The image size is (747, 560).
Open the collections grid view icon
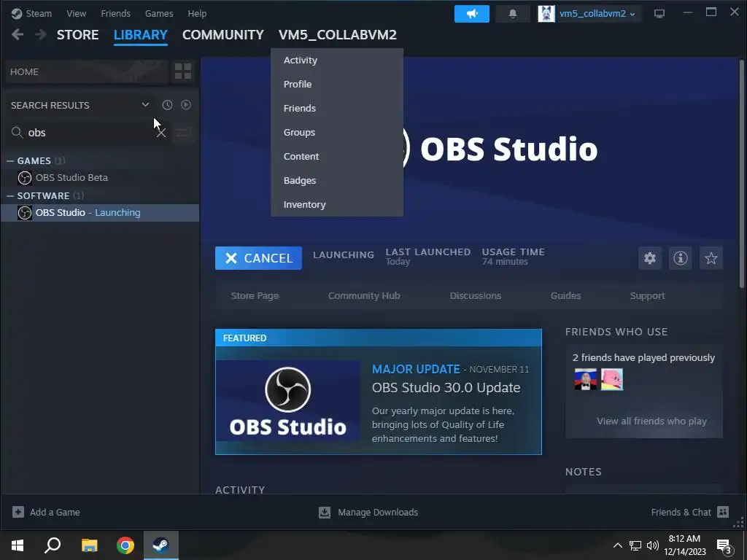(x=183, y=71)
